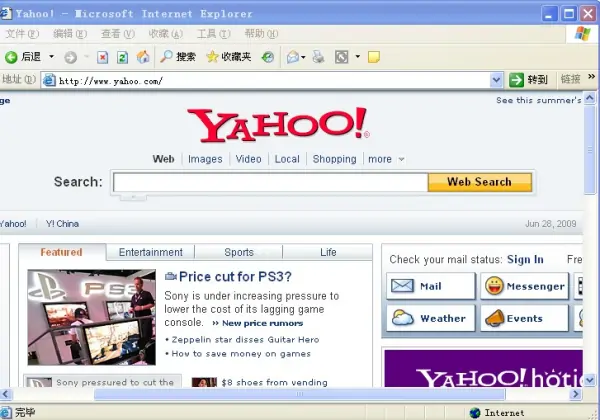
Task: Select the Video search tab
Action: point(248,159)
